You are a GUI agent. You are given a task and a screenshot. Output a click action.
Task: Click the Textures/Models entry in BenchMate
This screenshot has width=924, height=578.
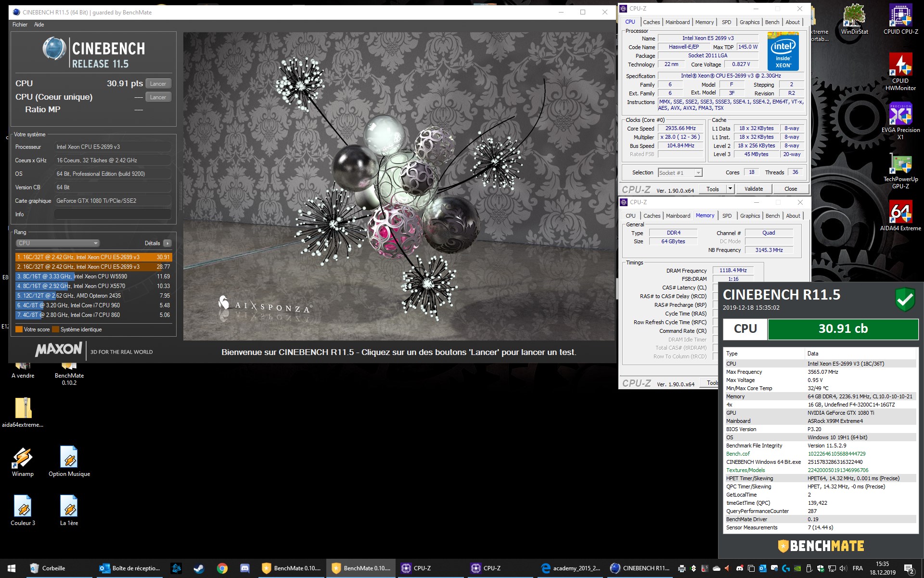point(745,470)
